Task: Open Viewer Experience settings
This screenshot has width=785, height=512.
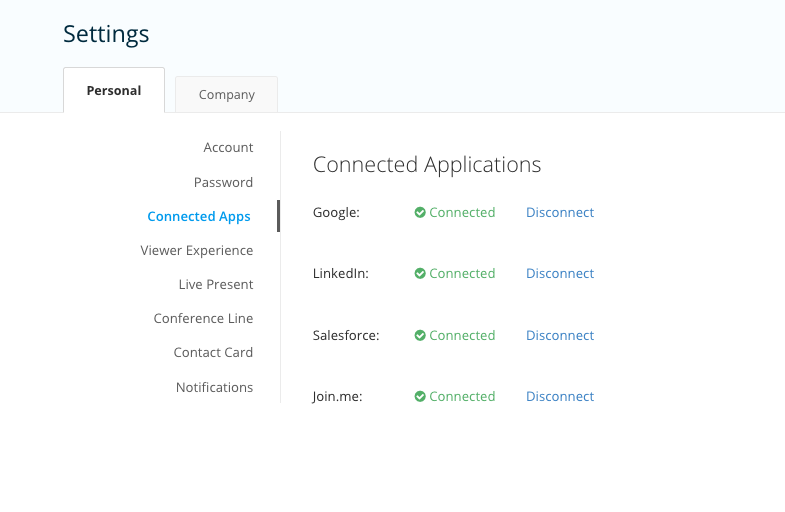Action: [197, 250]
